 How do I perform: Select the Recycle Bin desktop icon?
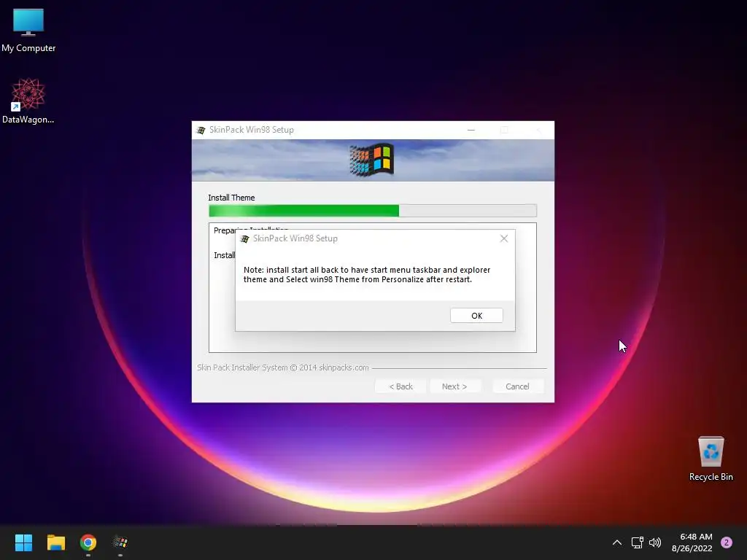(x=711, y=459)
